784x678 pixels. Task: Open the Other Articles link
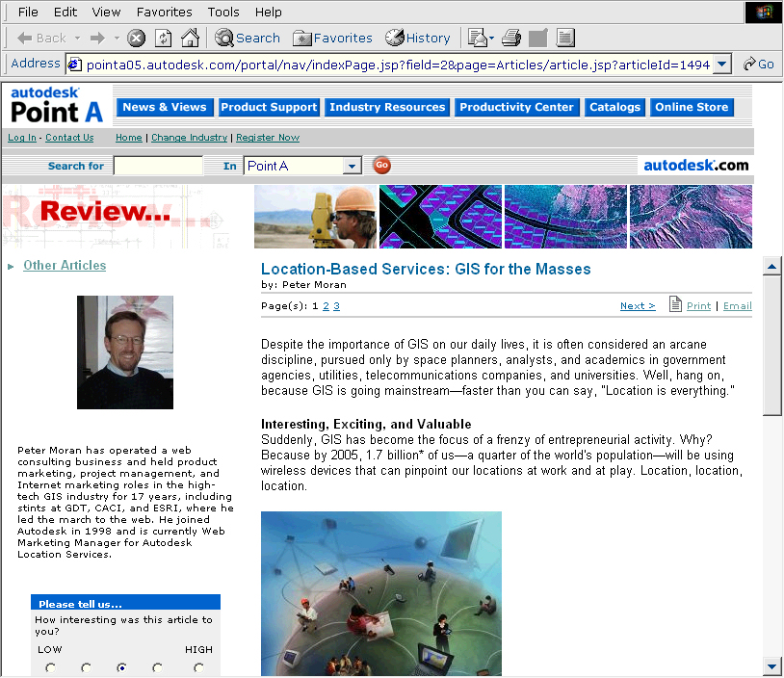point(65,266)
